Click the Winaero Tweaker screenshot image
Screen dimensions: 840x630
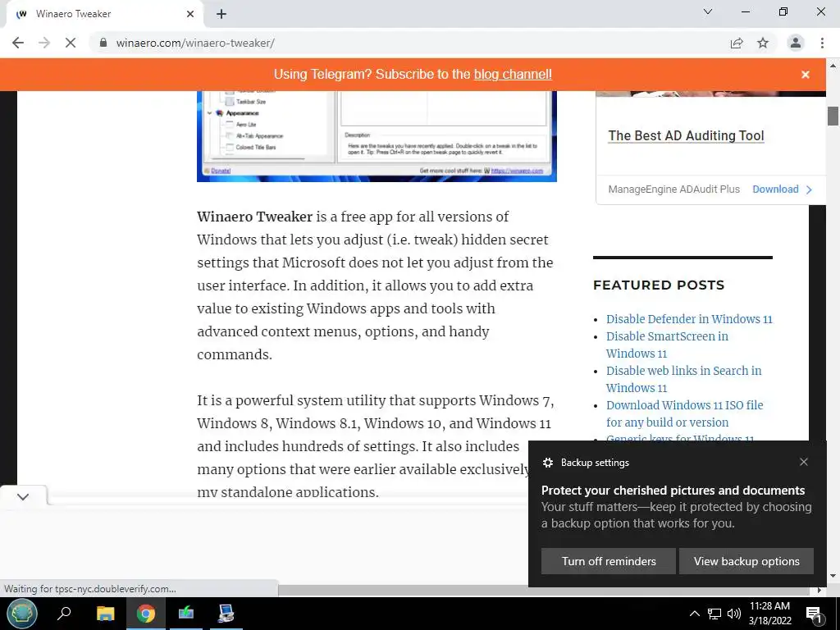tap(377, 136)
